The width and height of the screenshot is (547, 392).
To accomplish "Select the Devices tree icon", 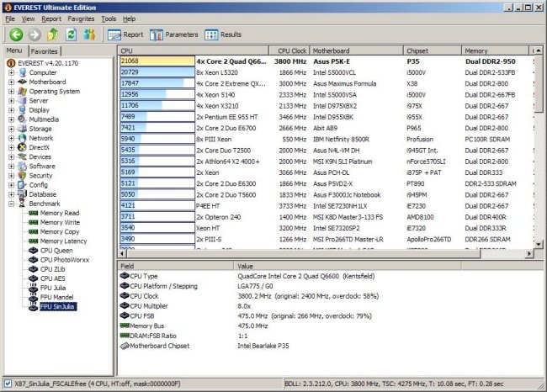I will point(23,156).
